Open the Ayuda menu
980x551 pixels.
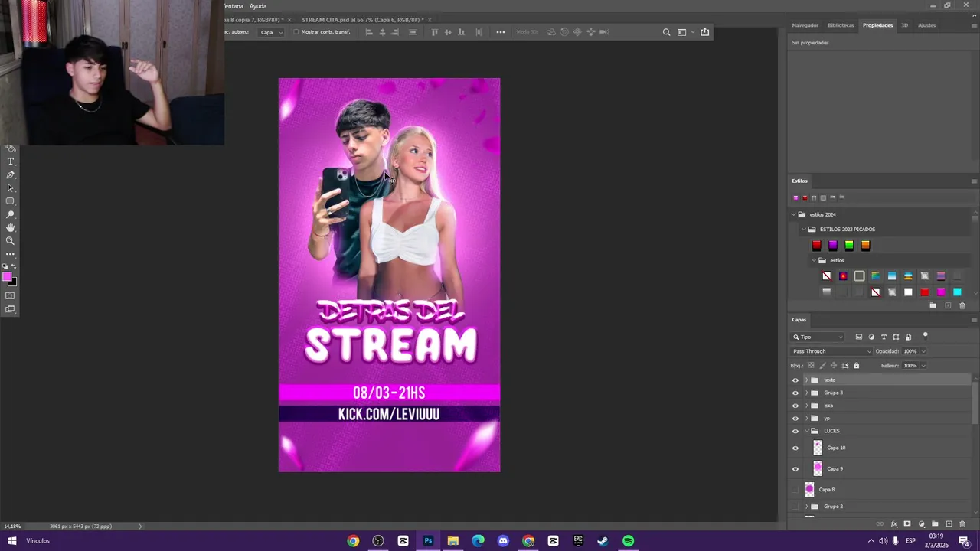257,6
